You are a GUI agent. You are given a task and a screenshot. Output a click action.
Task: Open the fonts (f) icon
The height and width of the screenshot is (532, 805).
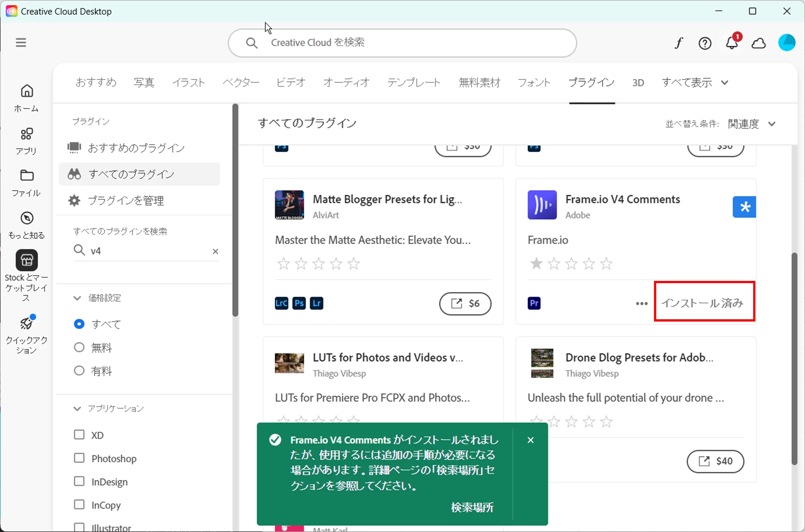(679, 43)
